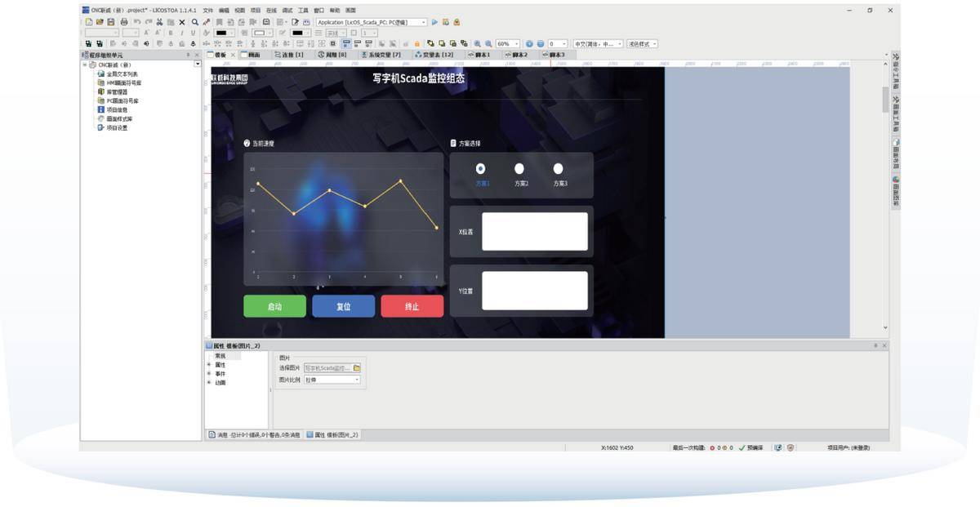The height and width of the screenshot is (507, 980).
Task: Click the Print icon in the toolbar
Action: point(124,22)
